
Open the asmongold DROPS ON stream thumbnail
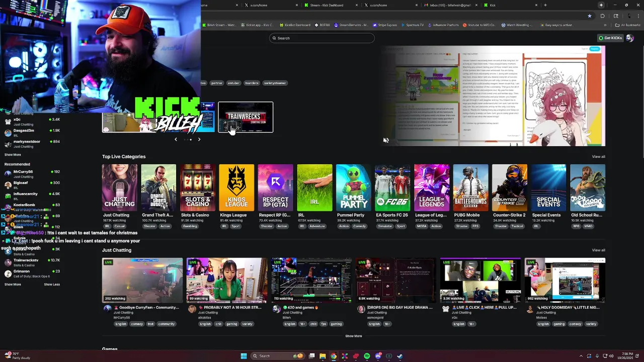(396, 281)
